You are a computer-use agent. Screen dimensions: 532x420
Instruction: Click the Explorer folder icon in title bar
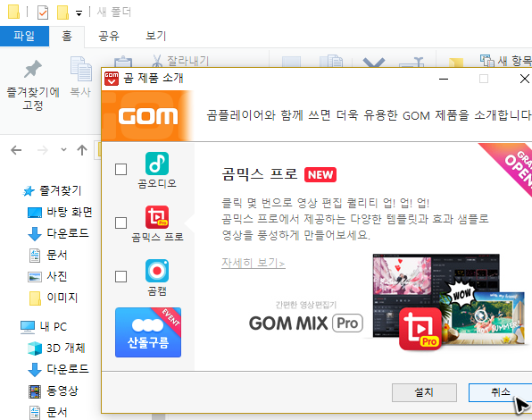pyautogui.click(x=13, y=12)
